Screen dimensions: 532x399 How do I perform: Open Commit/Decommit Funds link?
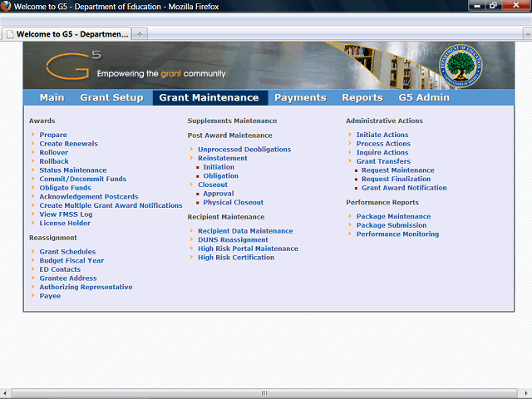[82, 179]
